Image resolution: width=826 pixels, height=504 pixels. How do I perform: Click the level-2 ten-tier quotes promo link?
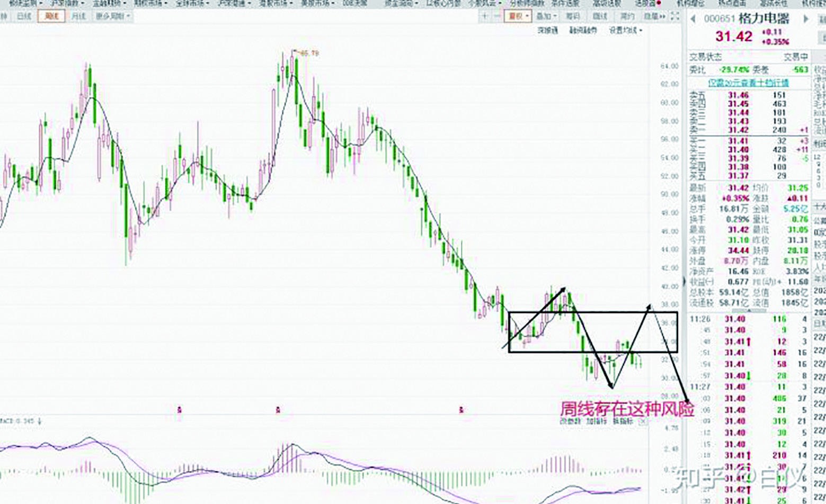click(x=748, y=83)
